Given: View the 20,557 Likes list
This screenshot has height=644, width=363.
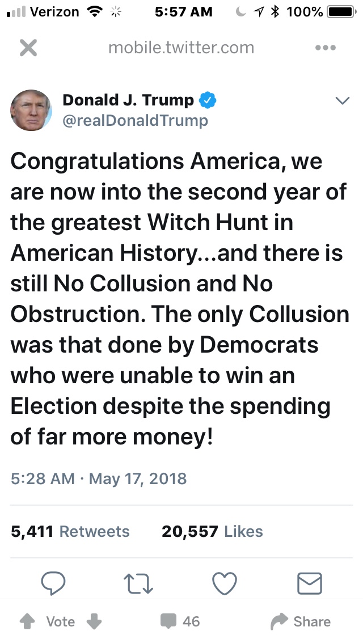Looking at the screenshot, I should (212, 532).
